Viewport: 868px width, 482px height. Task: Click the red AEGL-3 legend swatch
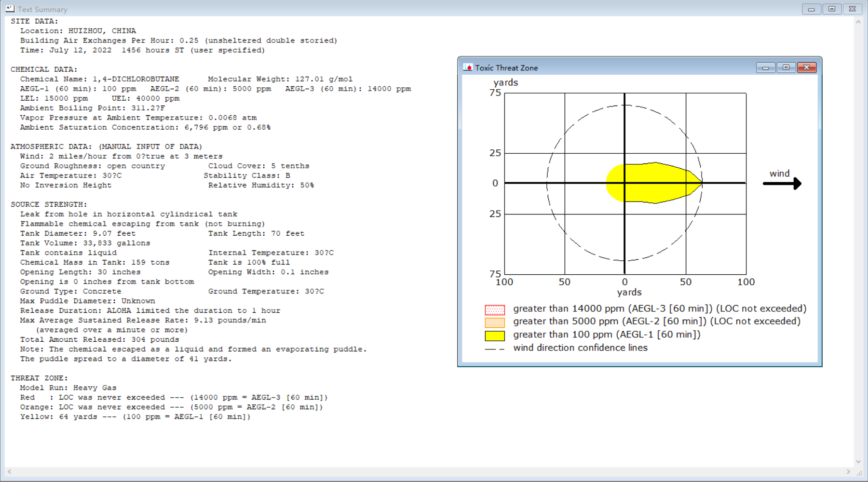[x=495, y=309]
